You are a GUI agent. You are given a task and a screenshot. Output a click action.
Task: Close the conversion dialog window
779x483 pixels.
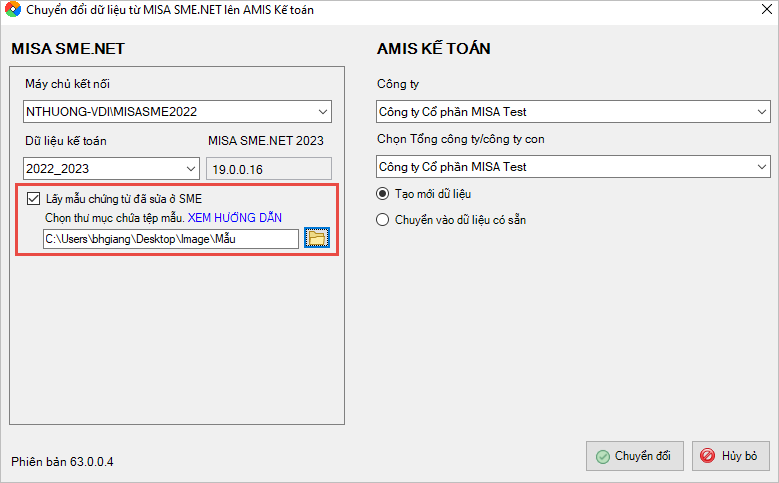click(x=767, y=9)
